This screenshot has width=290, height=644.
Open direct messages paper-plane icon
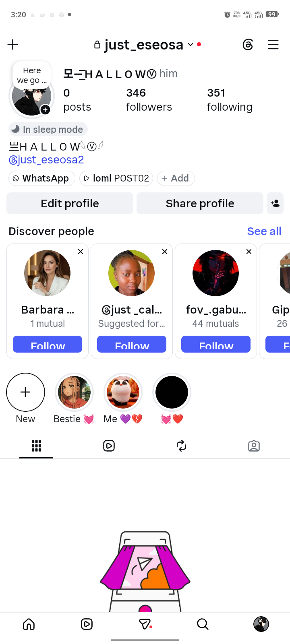[x=145, y=624]
